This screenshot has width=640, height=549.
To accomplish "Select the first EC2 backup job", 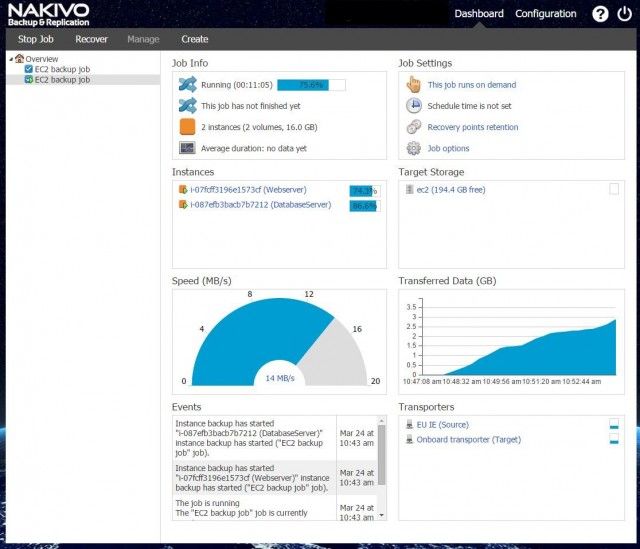I will tap(62, 69).
